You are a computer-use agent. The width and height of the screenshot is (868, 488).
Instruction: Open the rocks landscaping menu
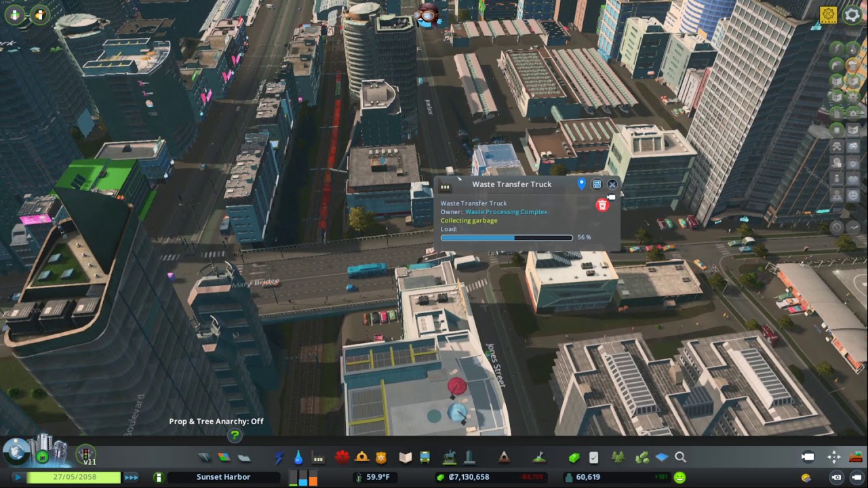pos(642,457)
